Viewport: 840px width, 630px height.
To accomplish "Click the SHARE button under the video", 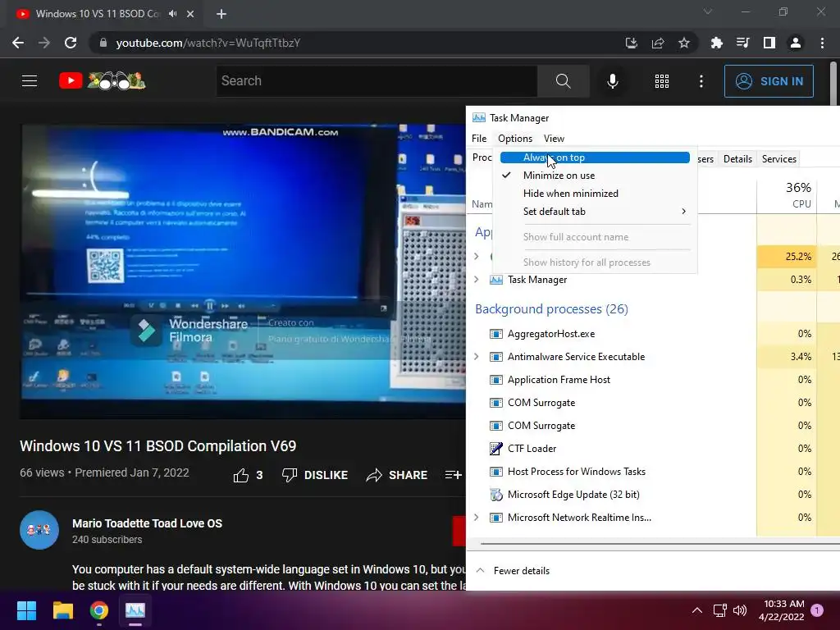I will pos(396,475).
